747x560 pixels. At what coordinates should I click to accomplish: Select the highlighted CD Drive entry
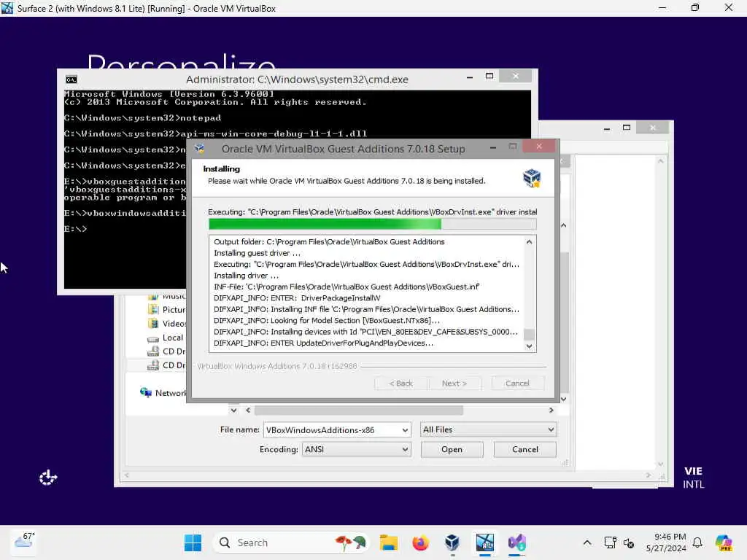pos(166,365)
